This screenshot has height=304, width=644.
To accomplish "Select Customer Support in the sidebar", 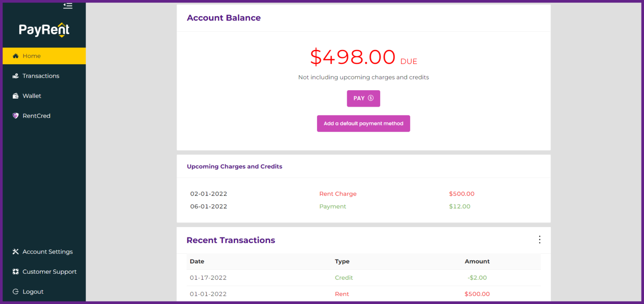I will [x=49, y=272].
